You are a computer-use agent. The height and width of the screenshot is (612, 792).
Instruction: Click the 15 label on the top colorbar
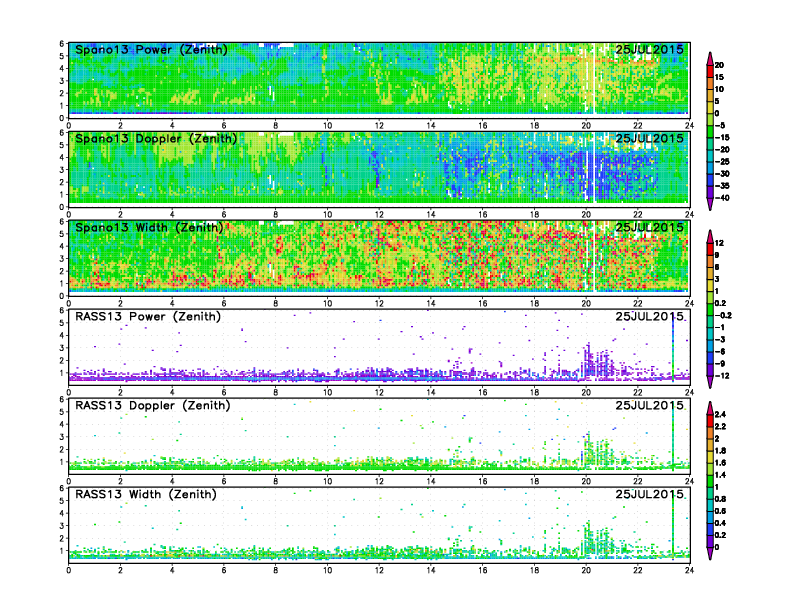(719, 77)
